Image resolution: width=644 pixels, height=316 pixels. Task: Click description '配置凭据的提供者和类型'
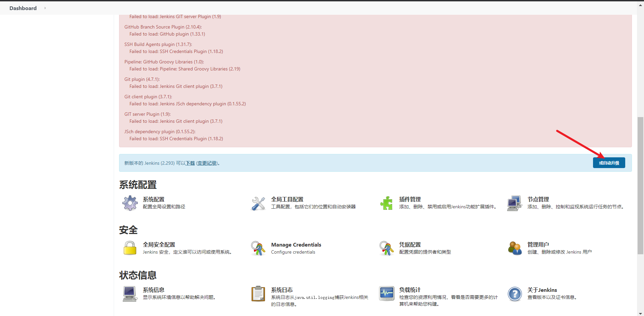coord(425,252)
